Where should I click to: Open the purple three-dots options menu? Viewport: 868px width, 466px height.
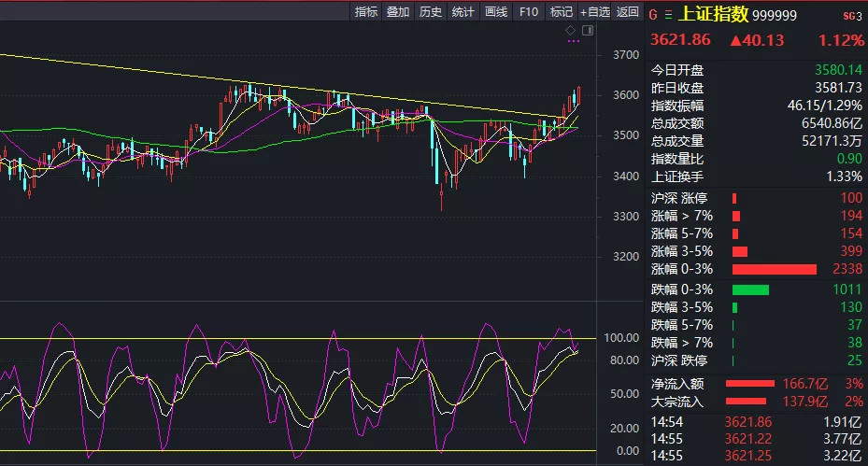574,41
